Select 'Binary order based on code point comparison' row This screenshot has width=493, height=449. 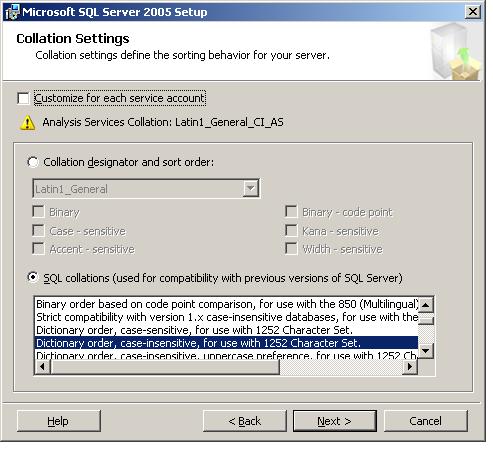(x=226, y=304)
